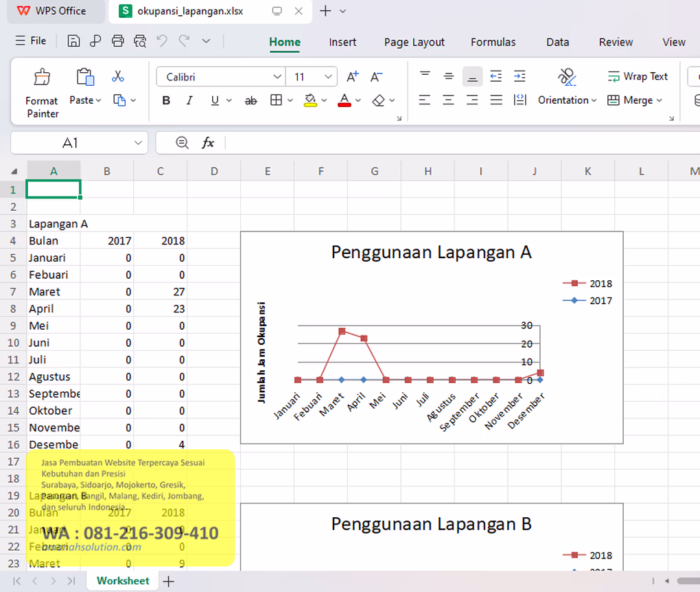Open the Calibri font name dropdown

(277, 77)
